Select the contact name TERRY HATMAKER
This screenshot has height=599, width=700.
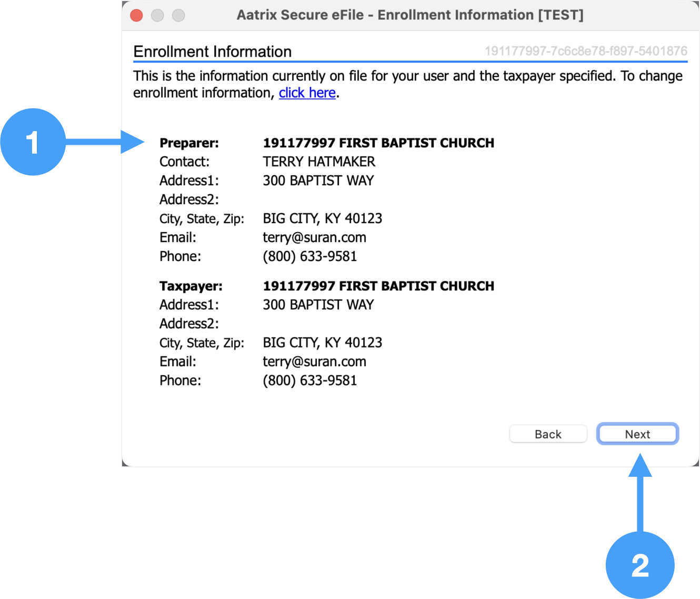point(319,162)
